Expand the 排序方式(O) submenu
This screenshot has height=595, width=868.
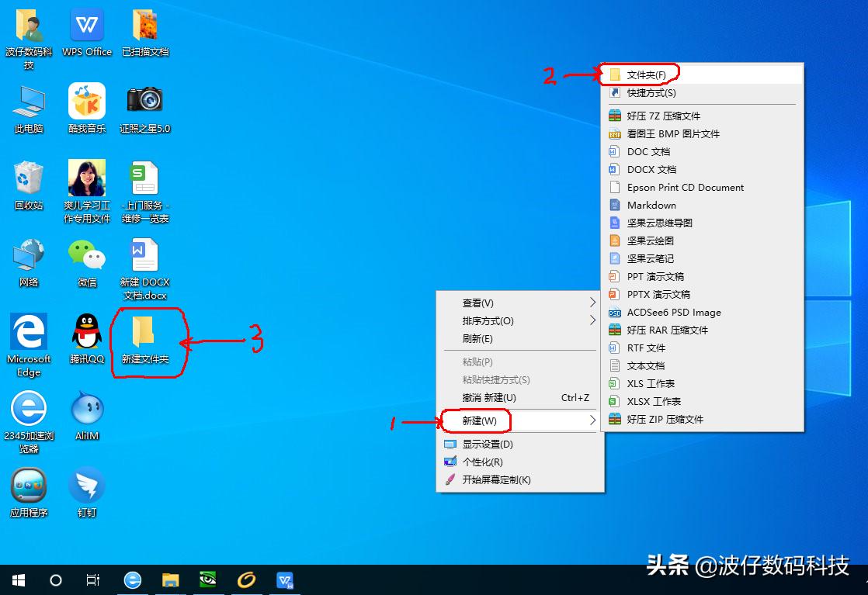coord(477,320)
